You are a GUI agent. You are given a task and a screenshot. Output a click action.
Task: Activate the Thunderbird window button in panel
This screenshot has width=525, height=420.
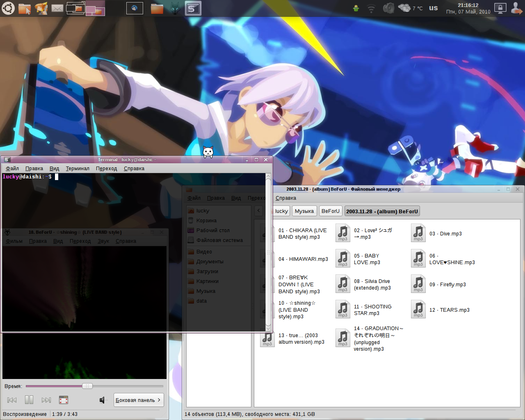tap(134, 8)
